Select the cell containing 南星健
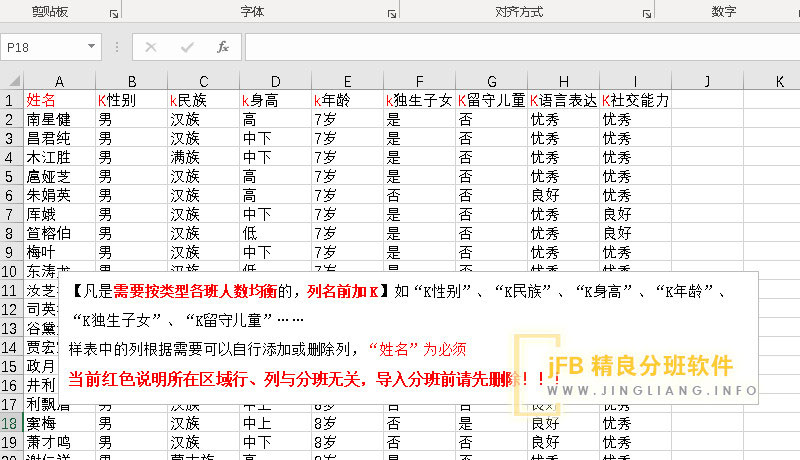Viewport: 800px width, 460px height. (x=59, y=119)
